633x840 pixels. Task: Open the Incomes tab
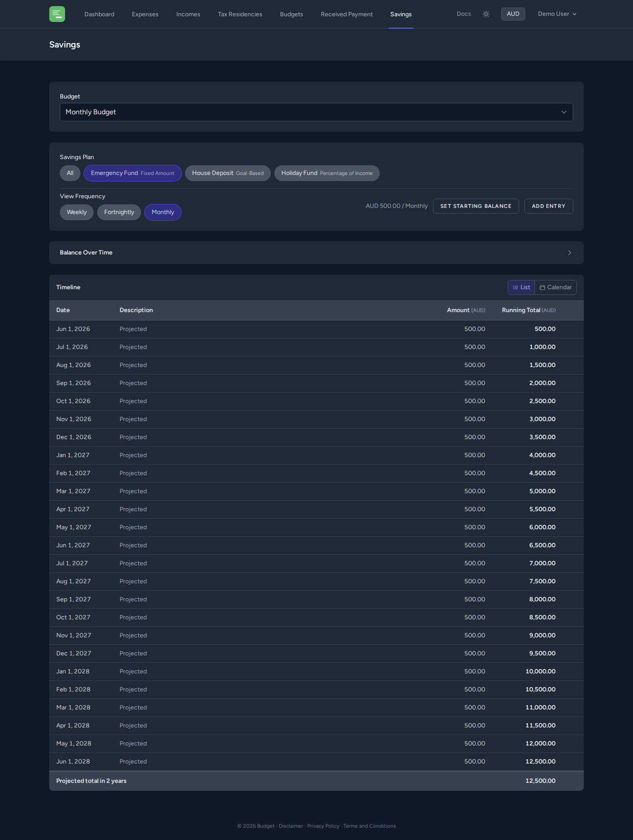[x=188, y=14]
